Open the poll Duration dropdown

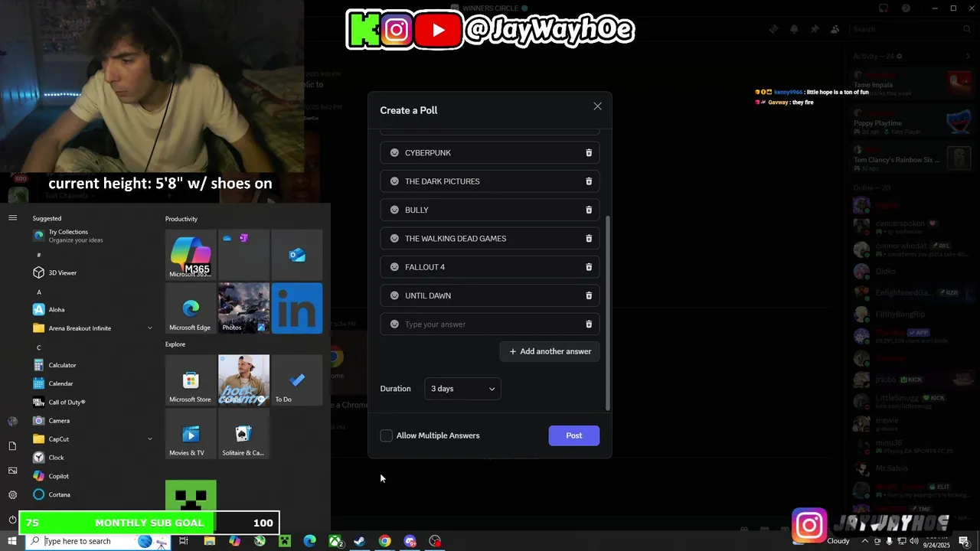(462, 389)
